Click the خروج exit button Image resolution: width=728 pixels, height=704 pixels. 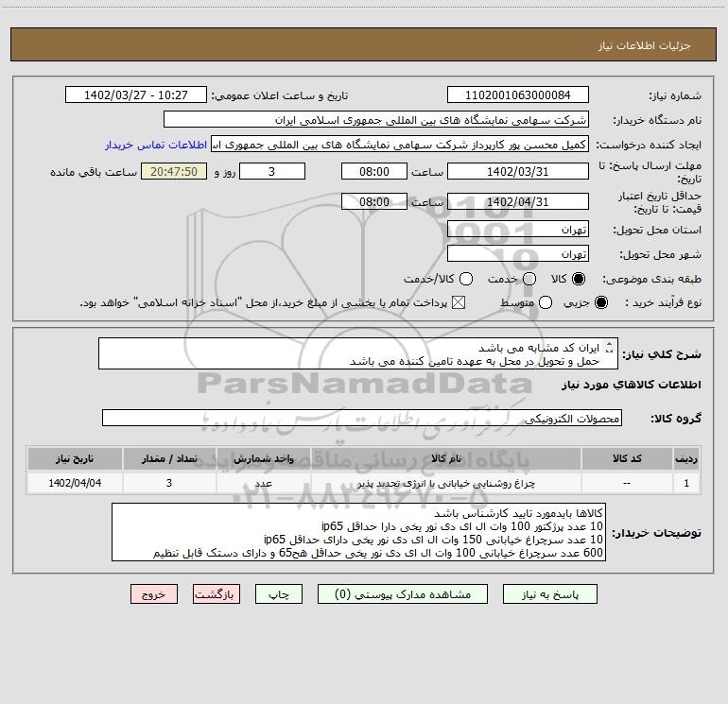click(154, 594)
